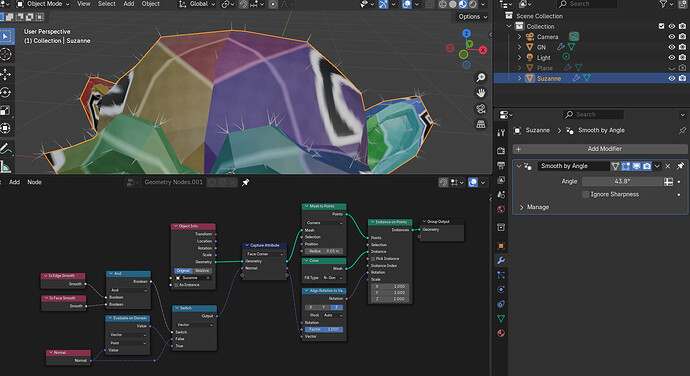Open the viewport Select menu
This screenshot has width=690, height=376.
[106, 4]
